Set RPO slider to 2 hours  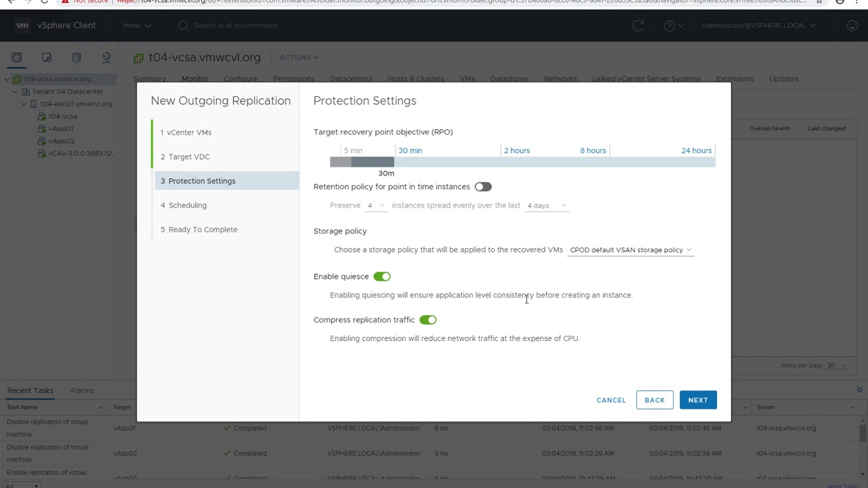click(x=517, y=150)
